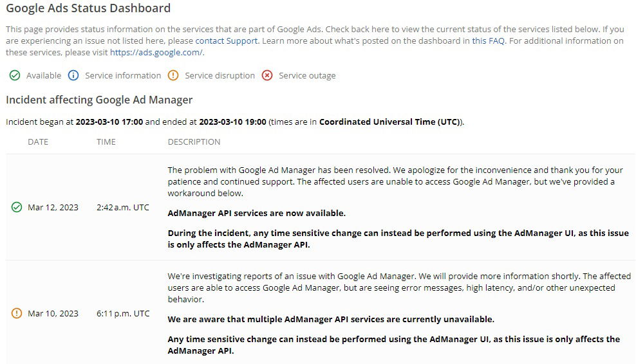Open the contact Support link

pos(227,41)
